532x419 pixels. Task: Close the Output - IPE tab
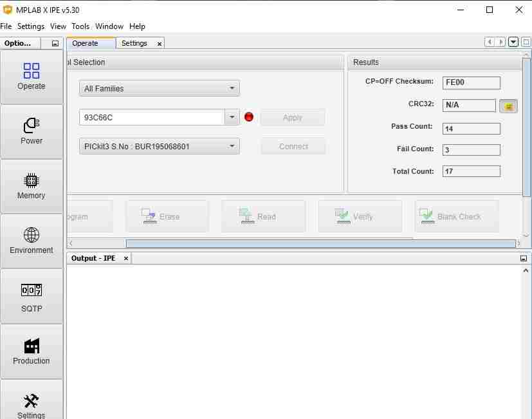pos(126,258)
